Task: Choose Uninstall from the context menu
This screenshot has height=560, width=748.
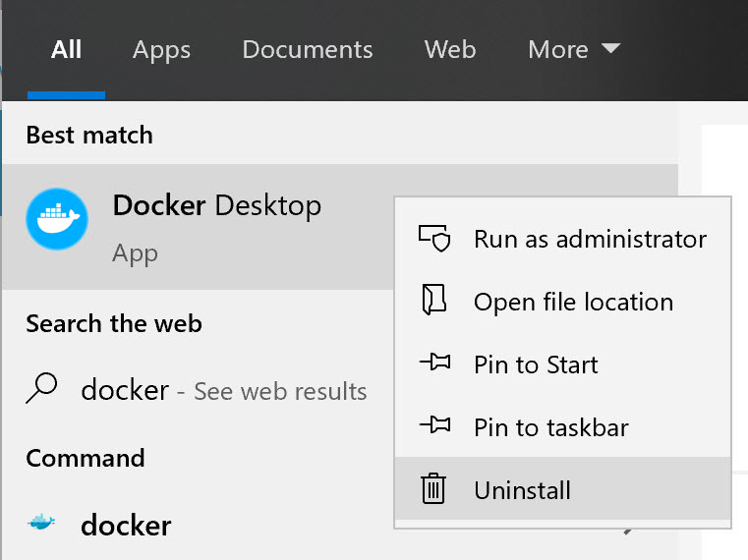Action: pyautogui.click(x=522, y=490)
